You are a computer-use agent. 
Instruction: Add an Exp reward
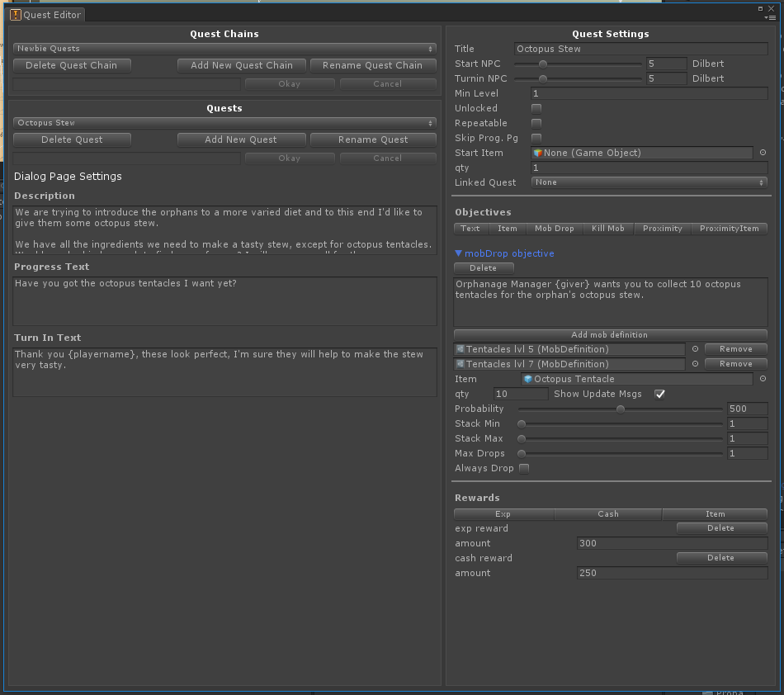(503, 514)
